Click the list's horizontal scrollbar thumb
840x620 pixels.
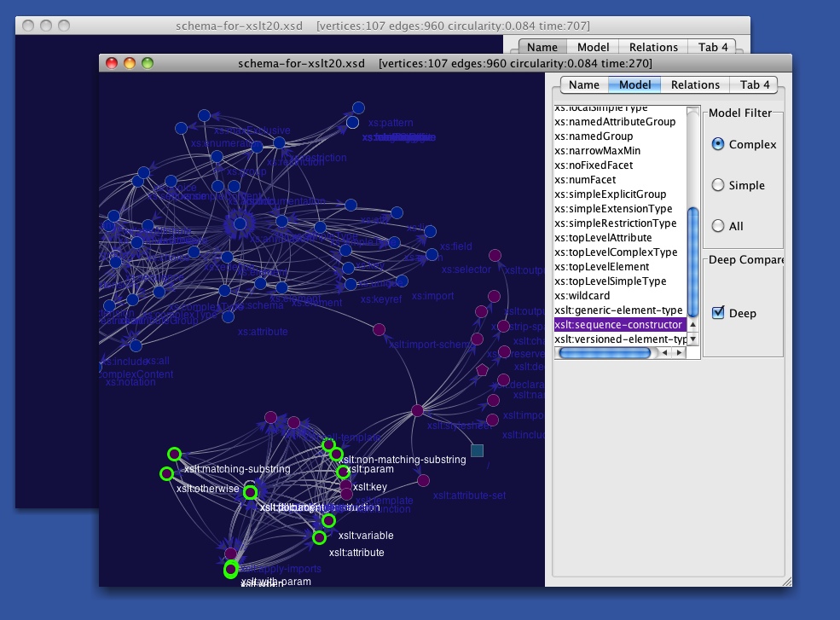(x=605, y=352)
